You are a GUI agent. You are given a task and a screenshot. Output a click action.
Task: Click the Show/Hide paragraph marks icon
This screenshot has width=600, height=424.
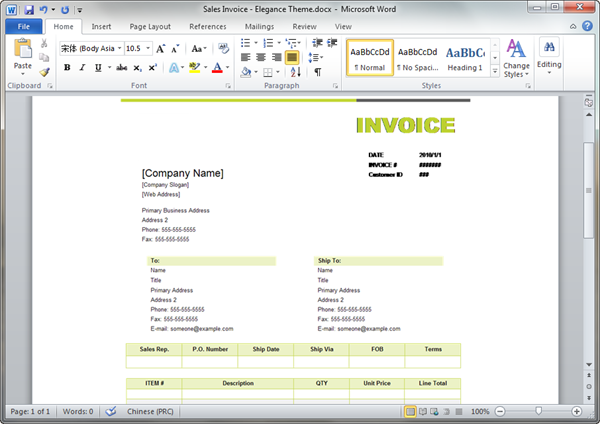coord(318,72)
